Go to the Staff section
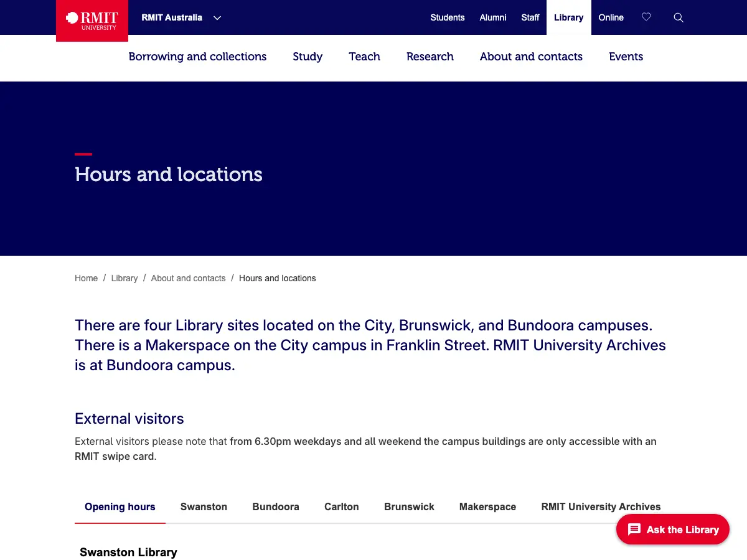Screen dimensions: 747x560 point(530,17)
